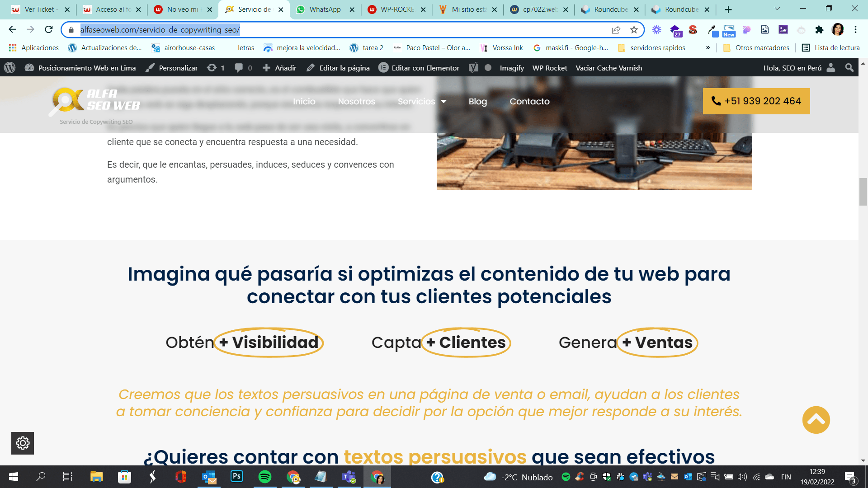Open a new browser tab
The width and height of the screenshot is (868, 488).
[728, 9]
